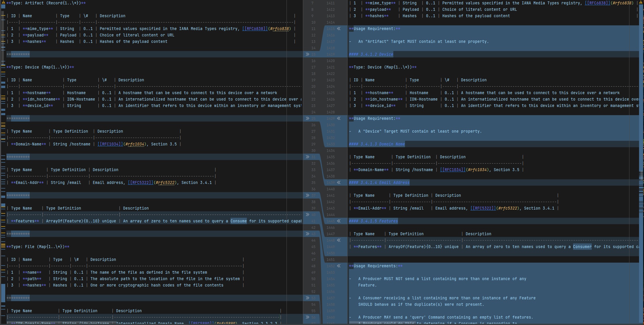Viewport: 644px width, 325px height.
Task: Click the apply-right arrow at left line 37
Action: pyautogui.click(x=307, y=195)
